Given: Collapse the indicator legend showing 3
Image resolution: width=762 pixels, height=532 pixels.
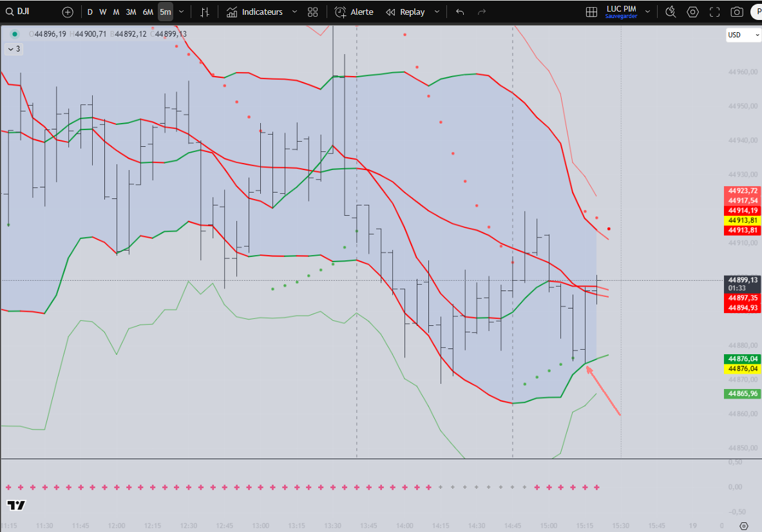Looking at the screenshot, I should [14, 49].
